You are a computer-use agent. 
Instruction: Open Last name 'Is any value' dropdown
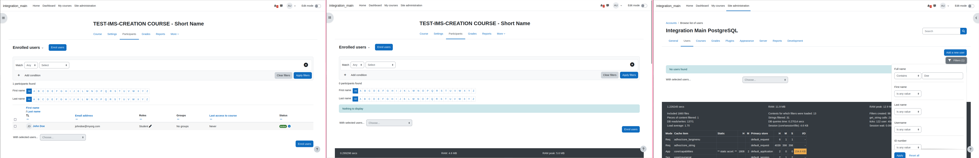(907, 112)
